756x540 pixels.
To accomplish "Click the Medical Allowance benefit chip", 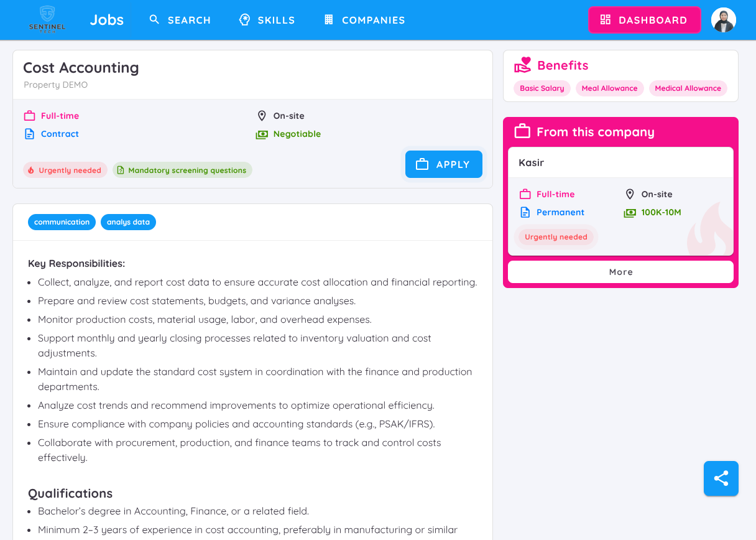I will tap(688, 88).
